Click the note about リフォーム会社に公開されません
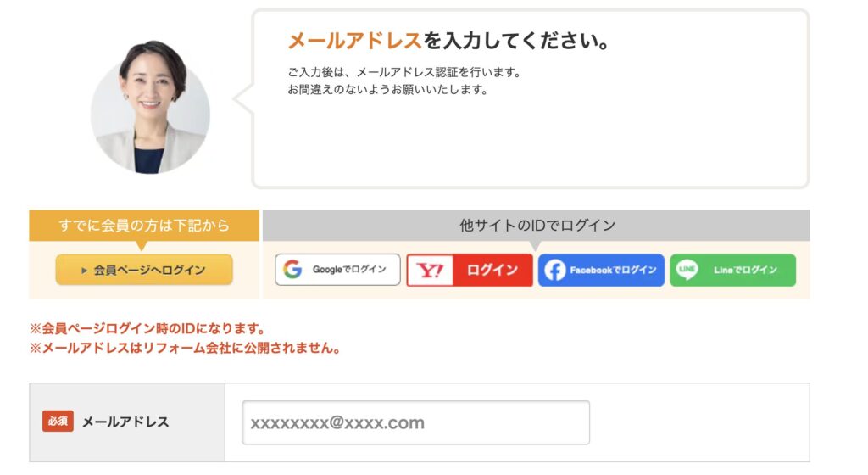The height and width of the screenshot is (475, 868). pos(185,349)
